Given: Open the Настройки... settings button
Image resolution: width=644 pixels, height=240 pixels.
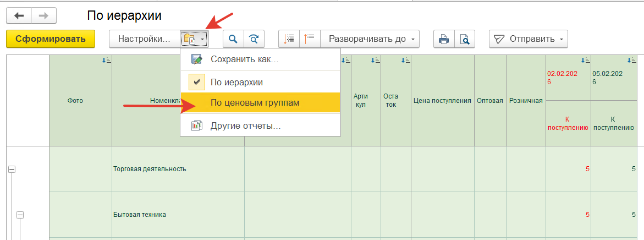Looking at the screenshot, I should pos(144,39).
